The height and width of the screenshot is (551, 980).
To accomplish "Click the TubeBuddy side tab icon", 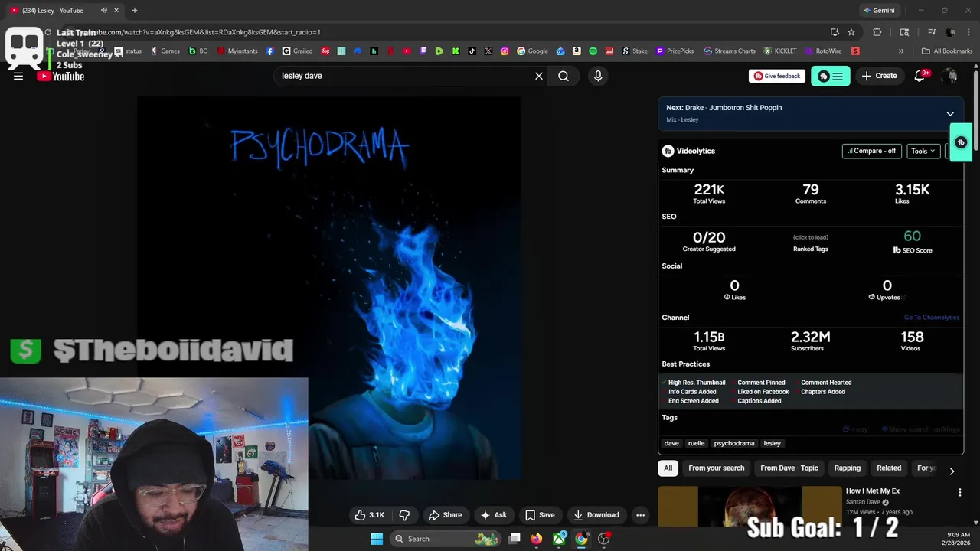I will 961,142.
